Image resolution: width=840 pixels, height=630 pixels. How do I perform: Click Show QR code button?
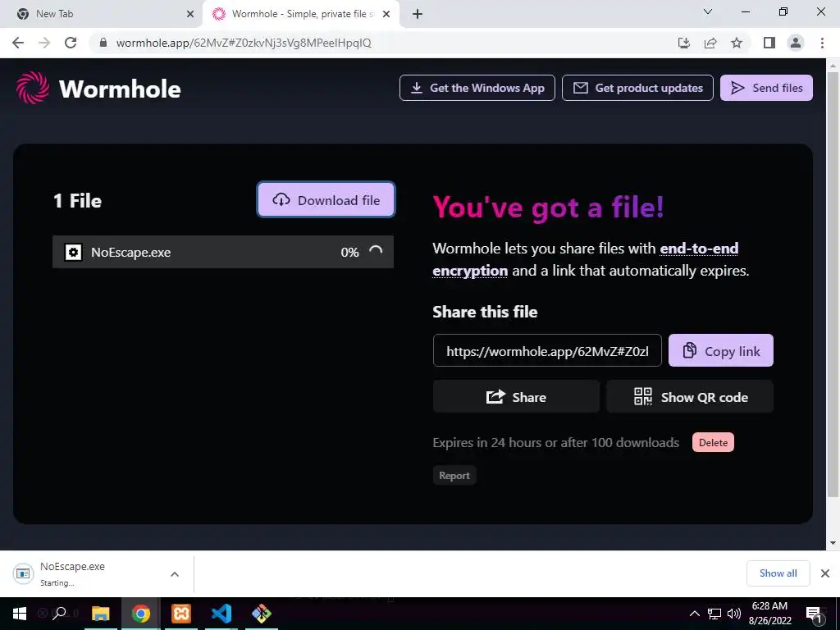[x=689, y=397]
